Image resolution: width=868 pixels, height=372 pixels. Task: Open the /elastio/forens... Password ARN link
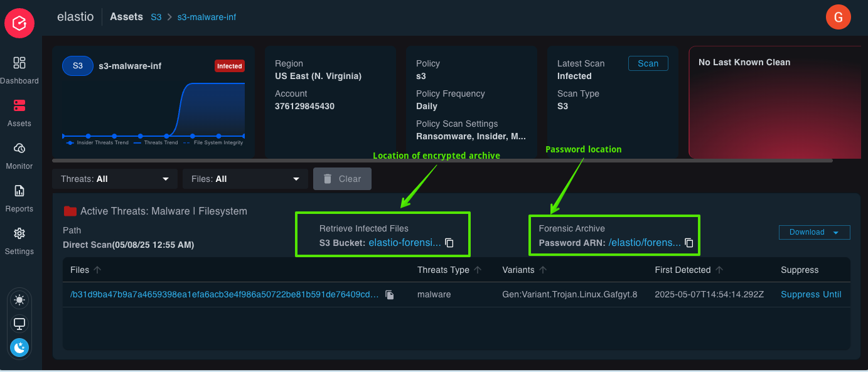645,243
